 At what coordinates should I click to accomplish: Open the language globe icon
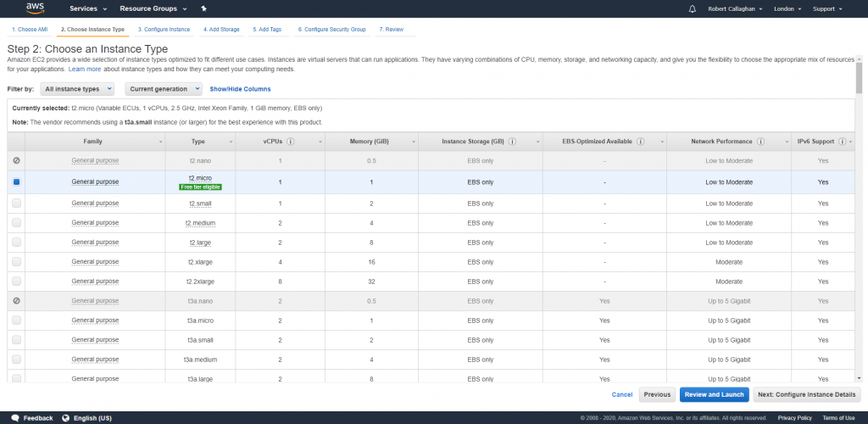(66, 418)
